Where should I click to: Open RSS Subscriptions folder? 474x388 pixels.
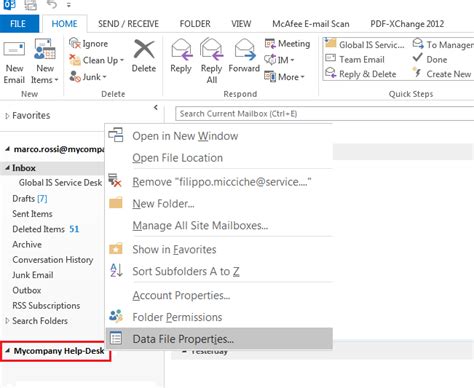[46, 306]
